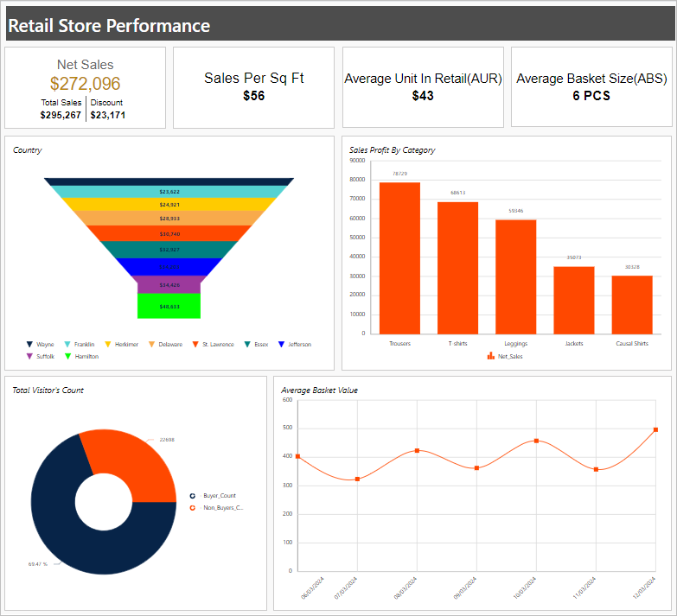Click the 68613 label above T-shirts bar

(x=457, y=193)
